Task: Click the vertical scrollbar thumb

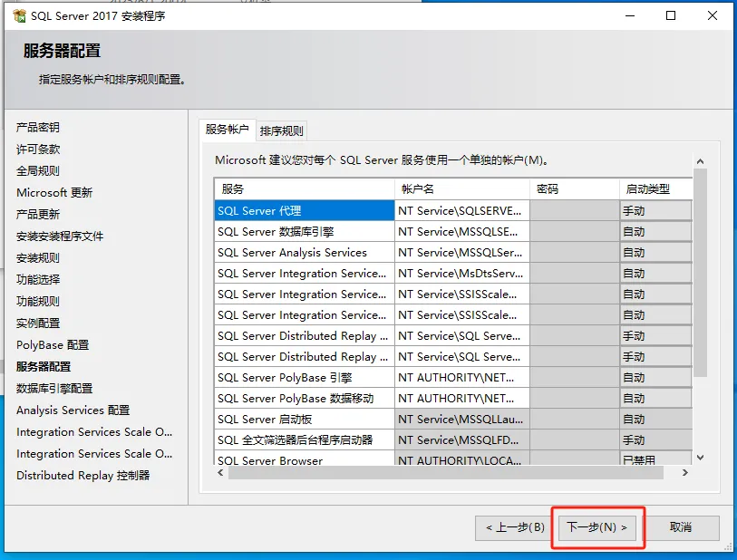Action: (x=701, y=273)
